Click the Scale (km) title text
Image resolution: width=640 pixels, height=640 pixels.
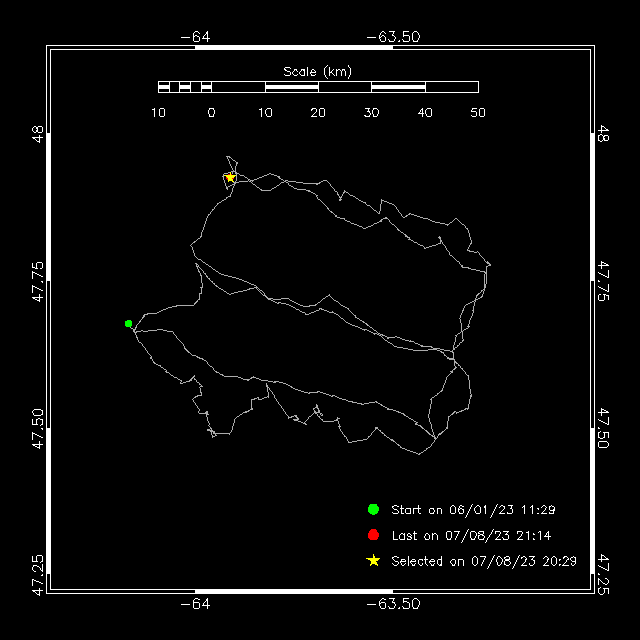point(318,72)
